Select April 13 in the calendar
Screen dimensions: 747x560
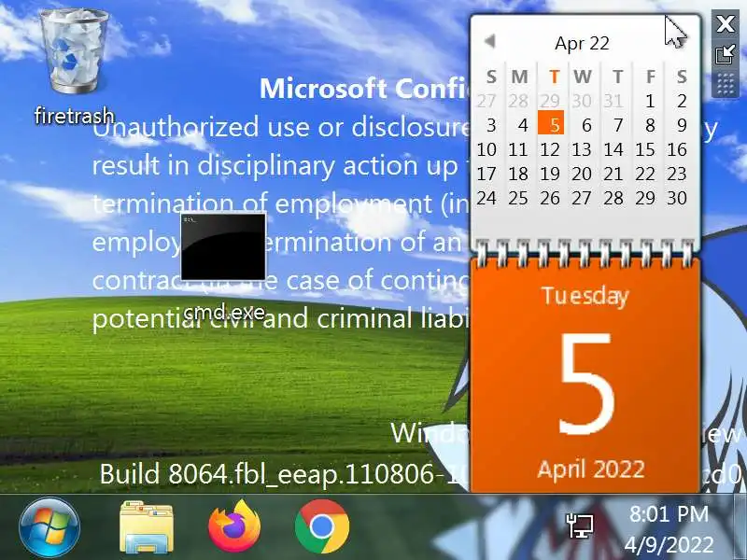pyautogui.click(x=582, y=149)
